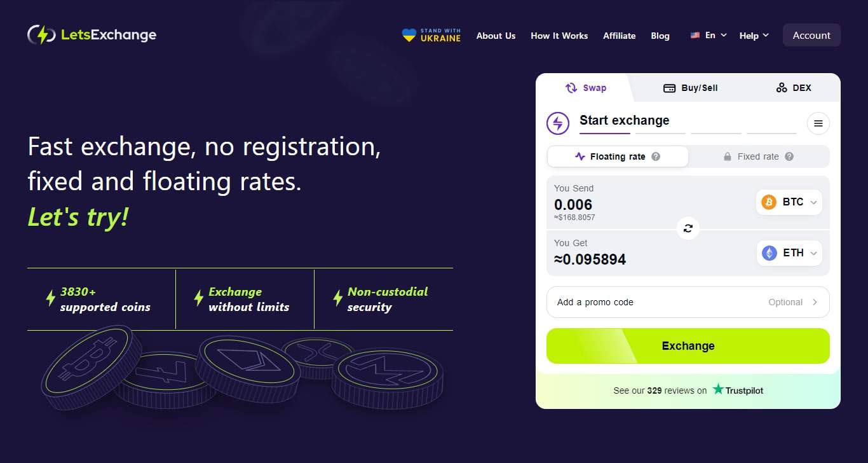The height and width of the screenshot is (463, 868).
Task: Click the DEX nodes icon
Action: (x=782, y=88)
